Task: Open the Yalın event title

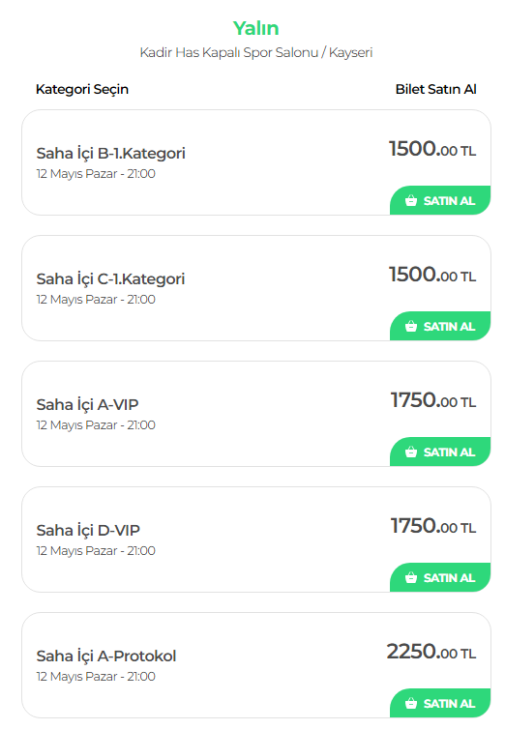Action: (x=256, y=28)
